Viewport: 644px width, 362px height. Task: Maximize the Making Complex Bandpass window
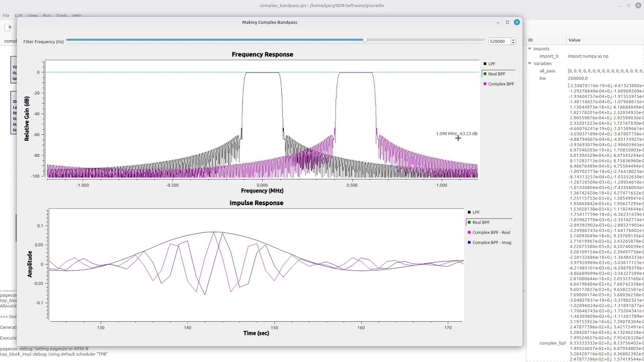click(x=507, y=22)
